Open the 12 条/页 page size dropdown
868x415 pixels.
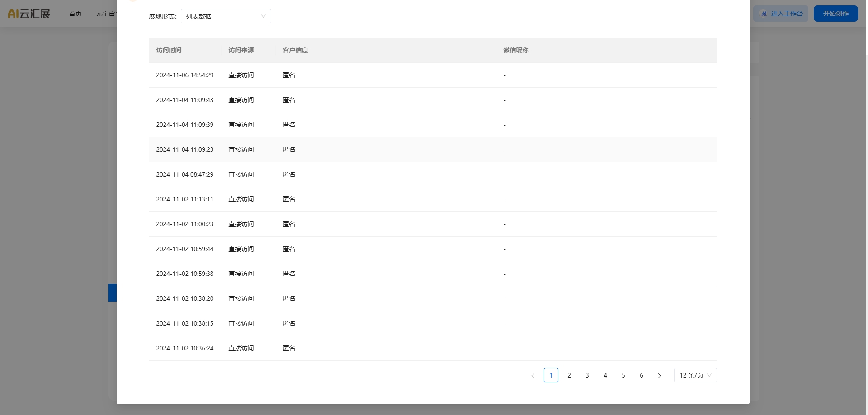tap(695, 375)
